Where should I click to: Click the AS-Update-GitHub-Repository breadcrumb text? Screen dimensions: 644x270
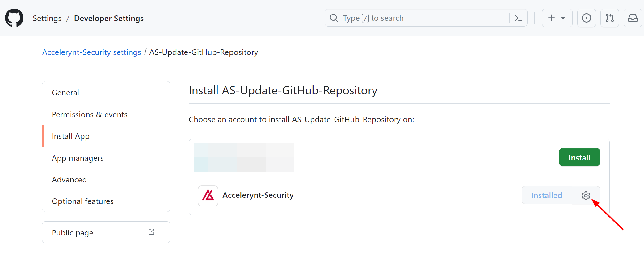pyautogui.click(x=204, y=52)
